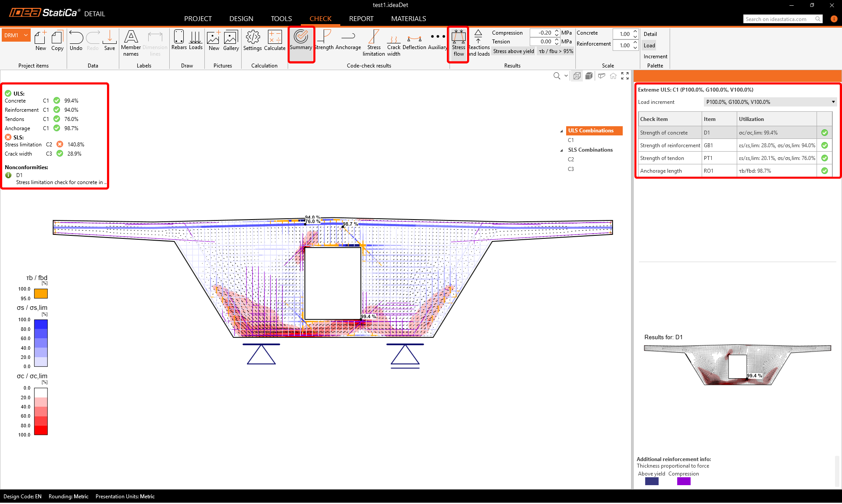Switch to the REPORT tab
The image size is (842, 504).
(361, 18)
